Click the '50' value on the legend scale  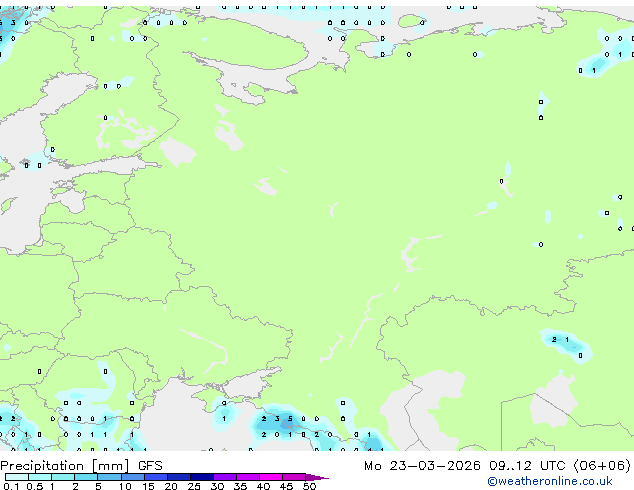(309, 487)
